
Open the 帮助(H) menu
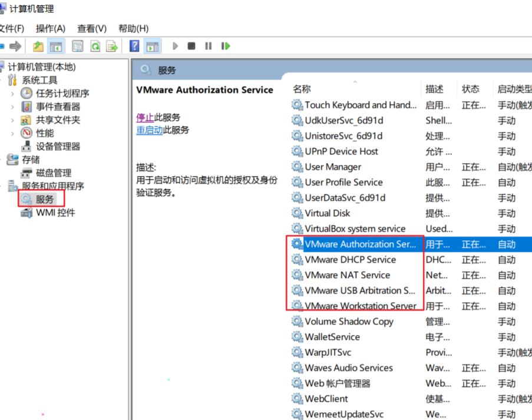(x=133, y=28)
